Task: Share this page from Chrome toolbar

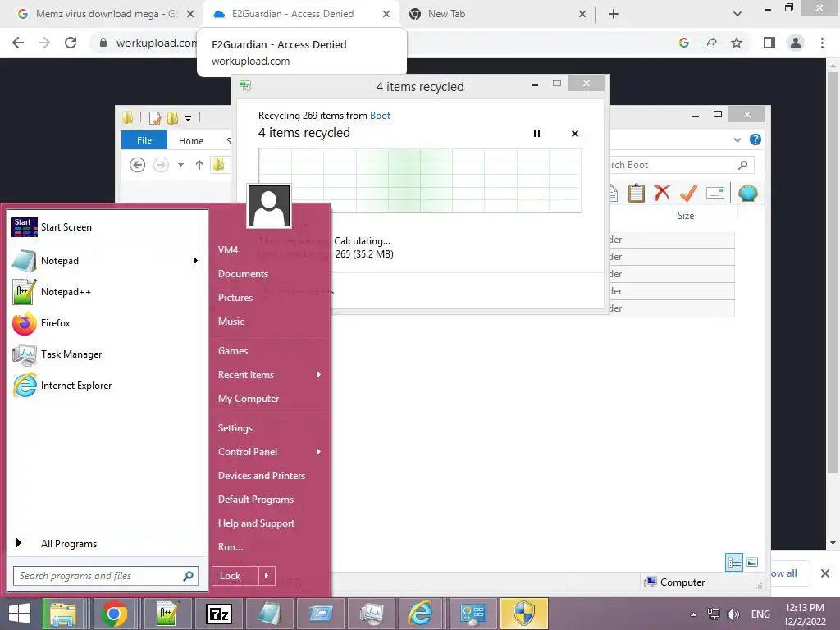Action: click(710, 43)
